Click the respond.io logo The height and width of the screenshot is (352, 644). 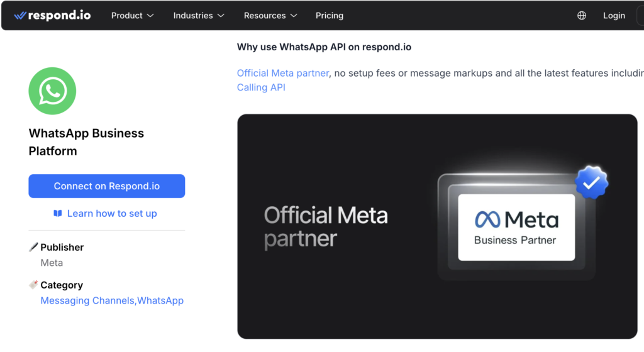tap(52, 16)
